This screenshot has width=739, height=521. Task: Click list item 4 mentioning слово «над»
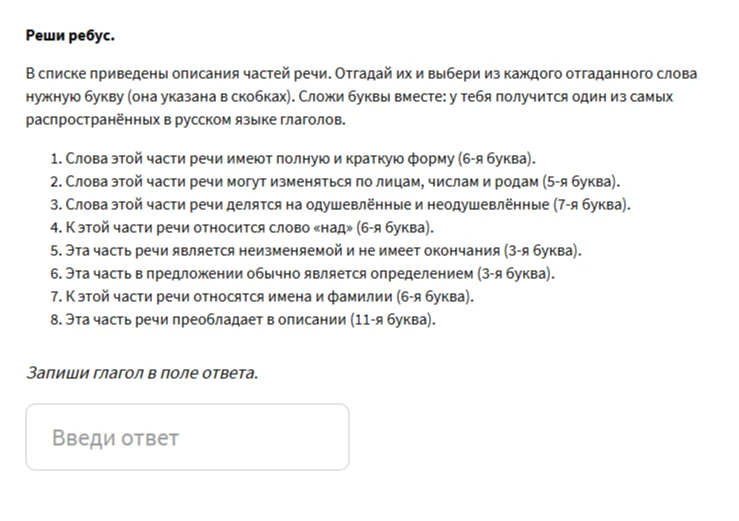click(x=242, y=228)
